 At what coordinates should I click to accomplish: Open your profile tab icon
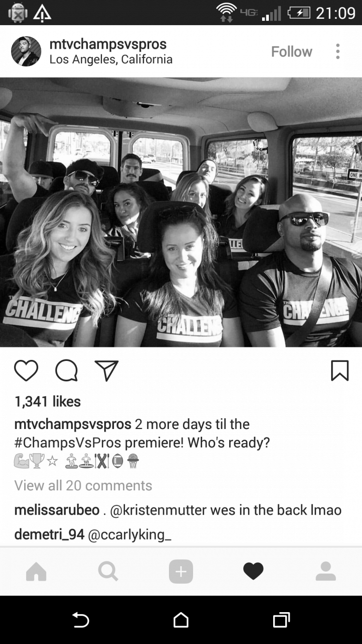[326, 572]
